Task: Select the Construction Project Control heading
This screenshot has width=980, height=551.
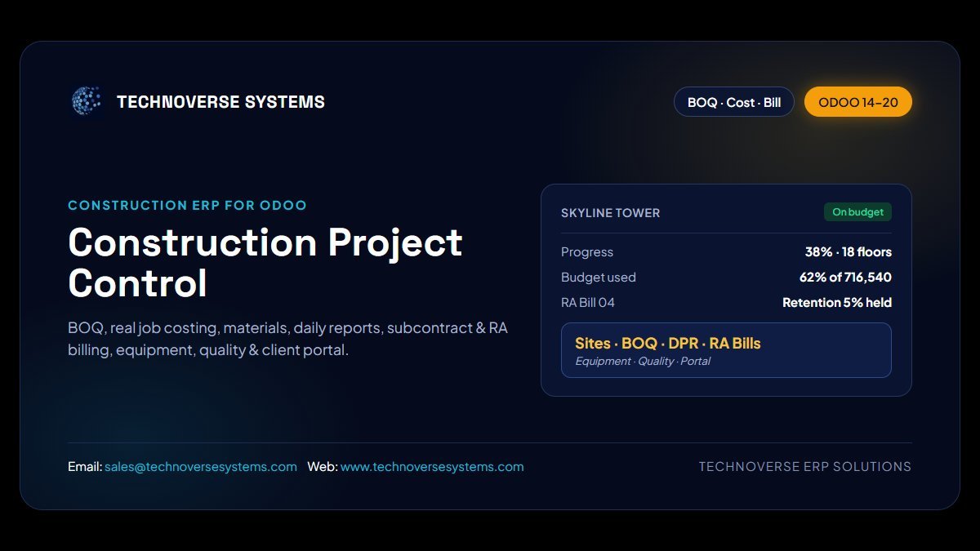Action: click(x=265, y=263)
